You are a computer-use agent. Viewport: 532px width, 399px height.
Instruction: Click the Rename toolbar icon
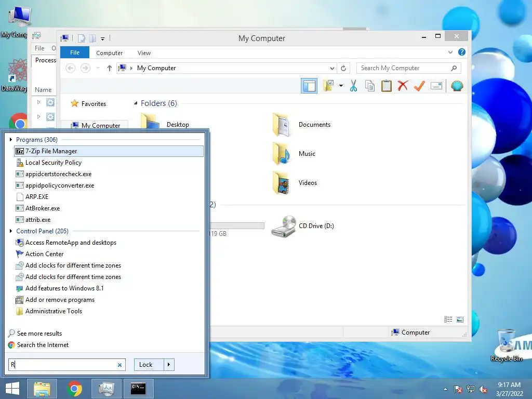pos(436,86)
